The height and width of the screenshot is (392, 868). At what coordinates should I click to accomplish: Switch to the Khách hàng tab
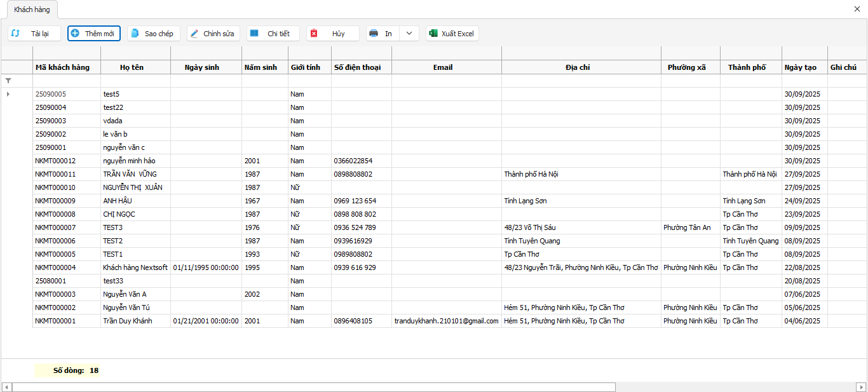(32, 10)
